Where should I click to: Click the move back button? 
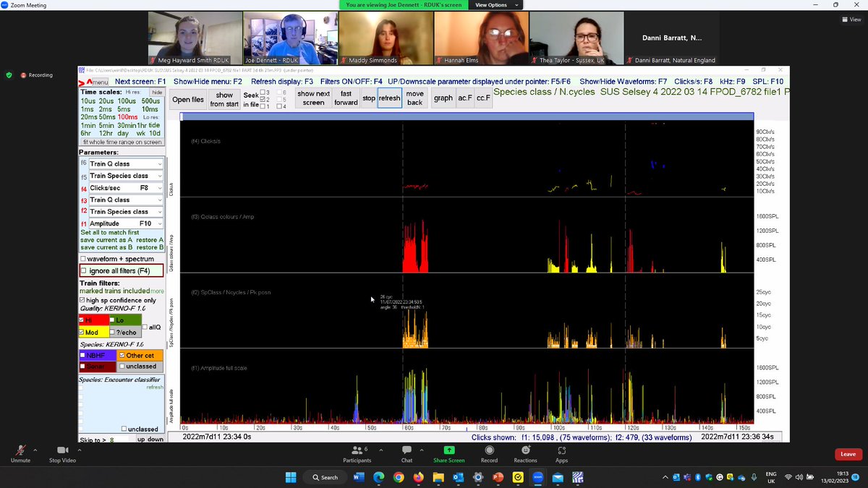tap(414, 98)
